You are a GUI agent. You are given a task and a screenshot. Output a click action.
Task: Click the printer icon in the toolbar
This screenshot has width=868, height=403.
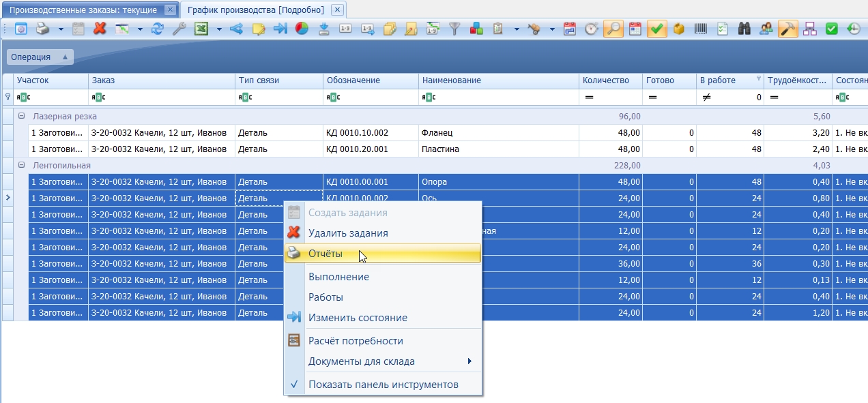43,29
